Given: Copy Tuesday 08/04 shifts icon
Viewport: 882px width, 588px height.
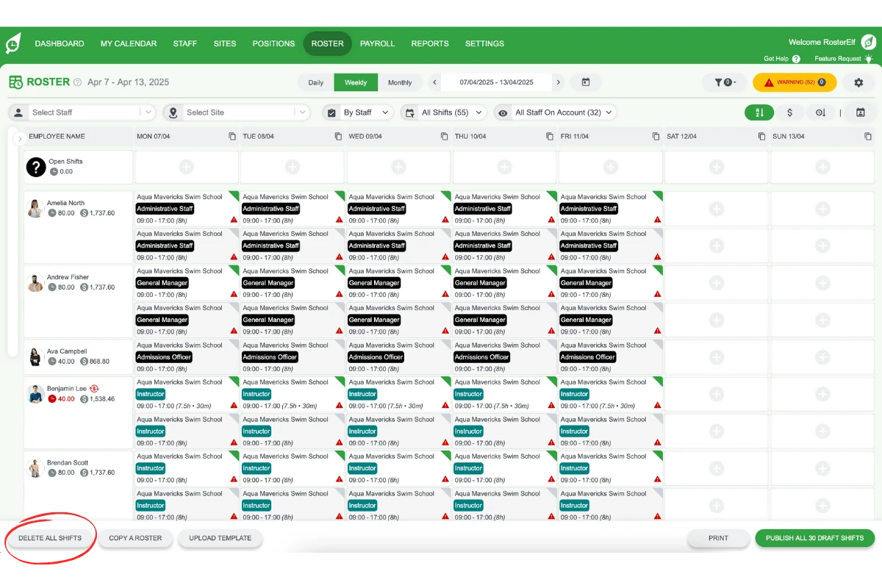Looking at the screenshot, I should pyautogui.click(x=338, y=137).
